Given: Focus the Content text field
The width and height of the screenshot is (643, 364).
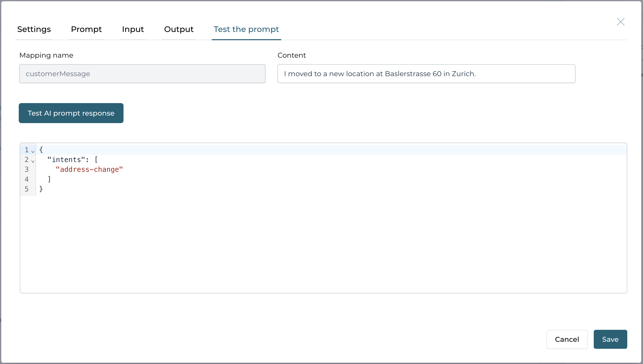Looking at the screenshot, I should point(426,74).
